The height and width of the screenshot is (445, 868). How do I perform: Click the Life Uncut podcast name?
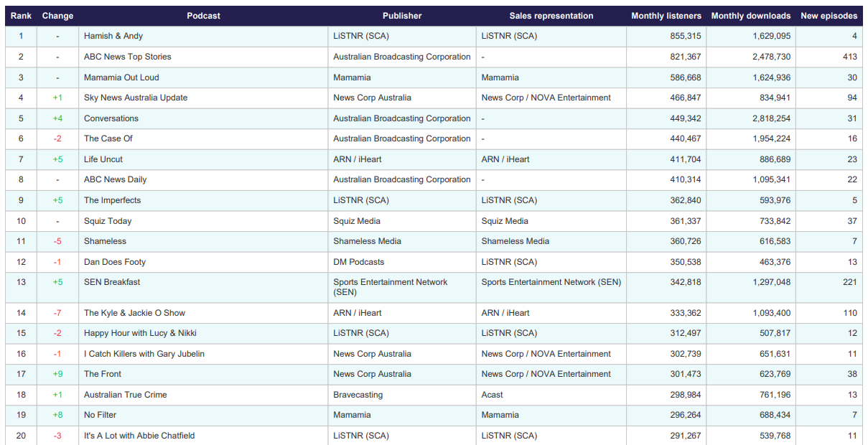tap(103, 159)
